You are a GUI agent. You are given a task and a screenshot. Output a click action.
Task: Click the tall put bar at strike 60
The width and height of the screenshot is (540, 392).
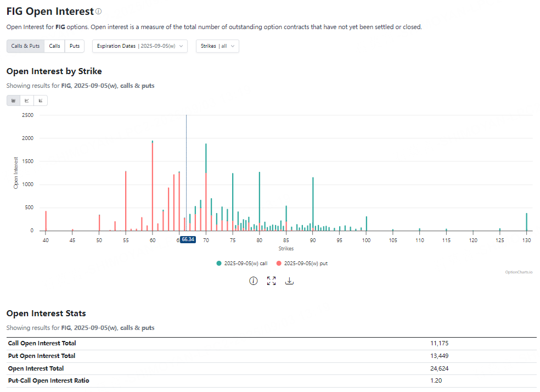pos(153,187)
